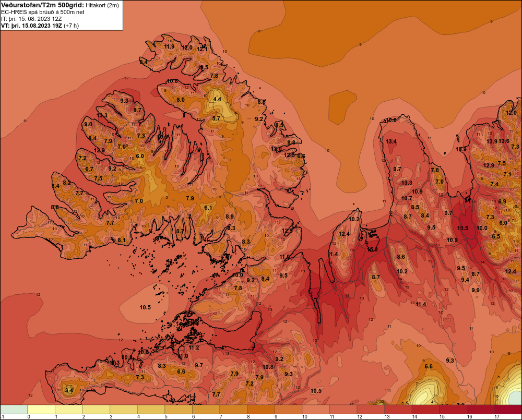
Task: Click the '13.9' temperature value
Action: (492, 141)
